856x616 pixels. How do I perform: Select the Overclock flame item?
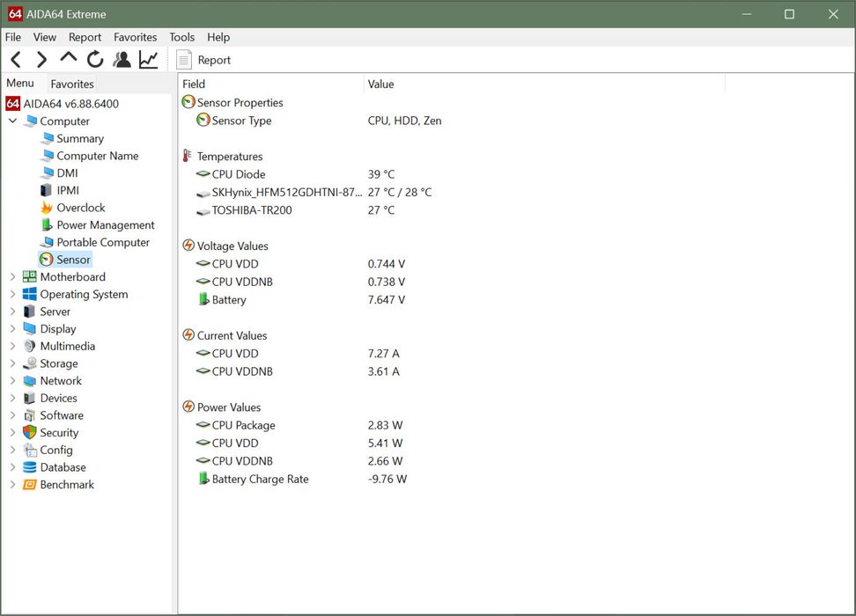click(80, 208)
